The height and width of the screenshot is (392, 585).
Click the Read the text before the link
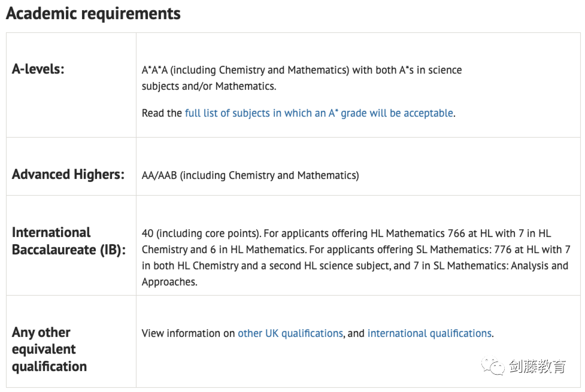[x=162, y=113]
